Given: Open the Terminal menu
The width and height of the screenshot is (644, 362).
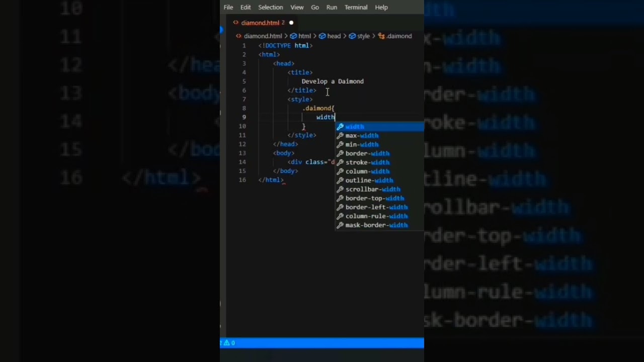Looking at the screenshot, I should click(356, 7).
